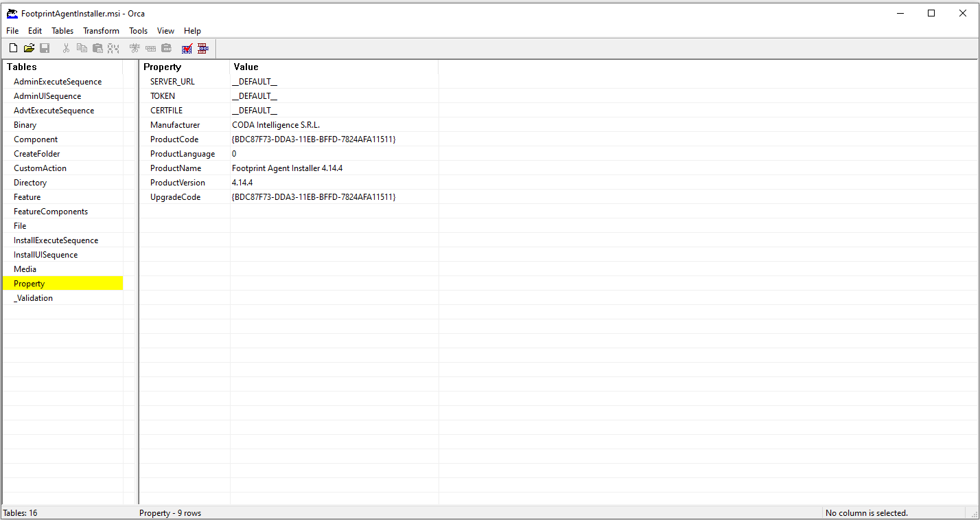Viewport: 980px width, 520px height.
Task: Select the AdminExecuteSequence table
Action: coord(63,82)
